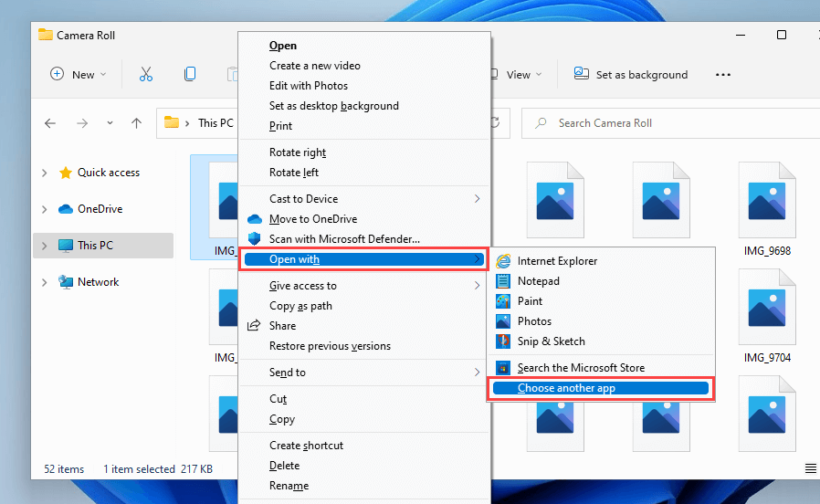This screenshot has height=504, width=820.
Task: Click the Copy icon in toolbar
Action: (190, 75)
